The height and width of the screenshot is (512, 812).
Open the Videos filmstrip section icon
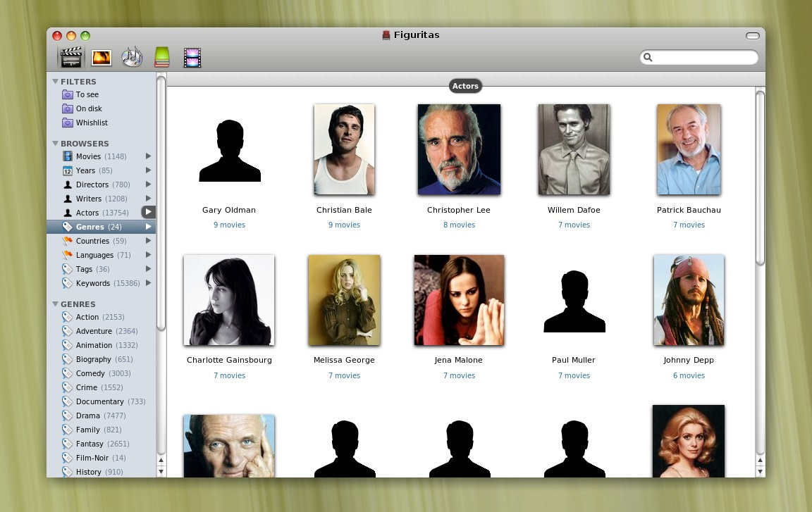coord(192,58)
